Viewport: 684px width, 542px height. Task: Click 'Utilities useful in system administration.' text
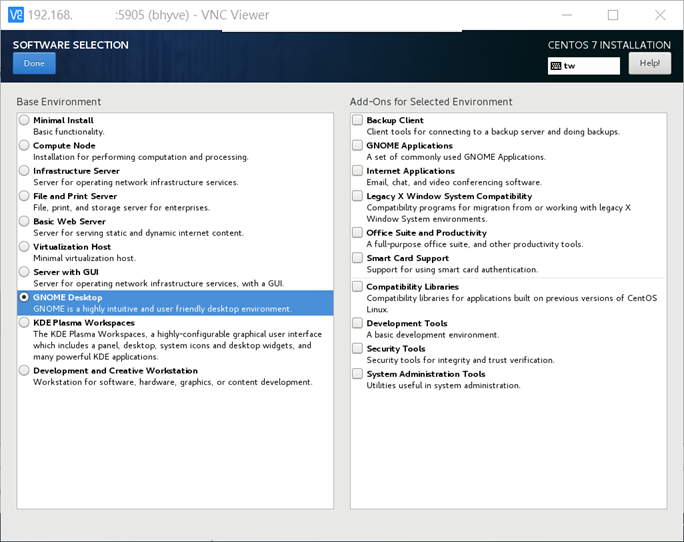444,386
